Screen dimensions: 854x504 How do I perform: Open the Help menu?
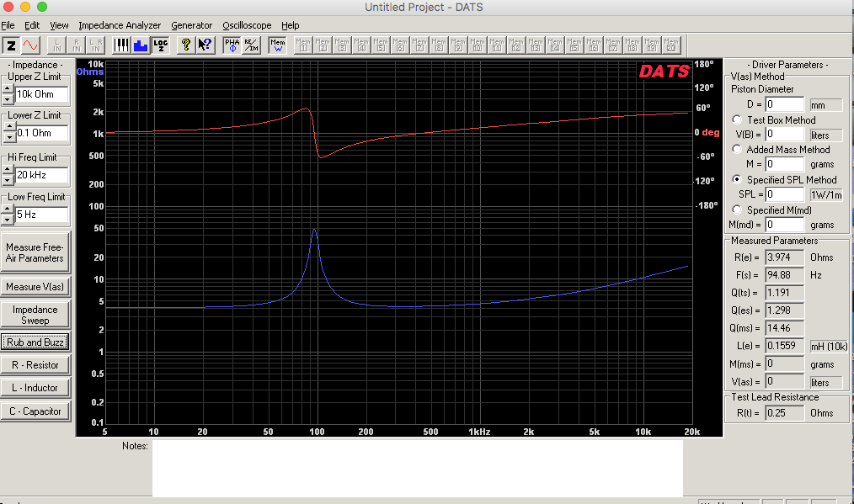(291, 25)
